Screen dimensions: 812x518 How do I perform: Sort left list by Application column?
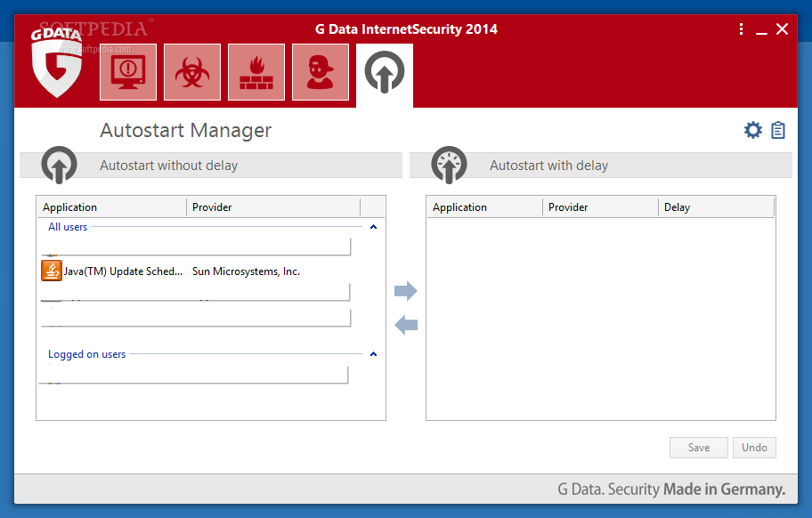coord(112,207)
